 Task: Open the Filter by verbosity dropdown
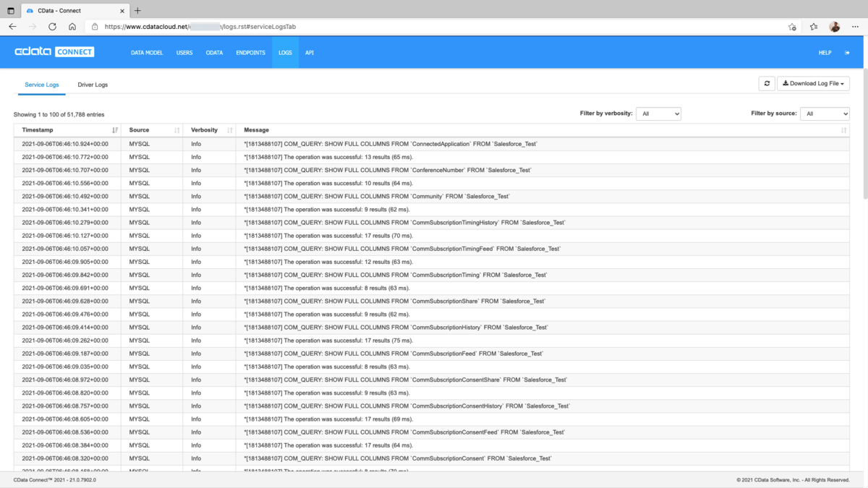(658, 114)
